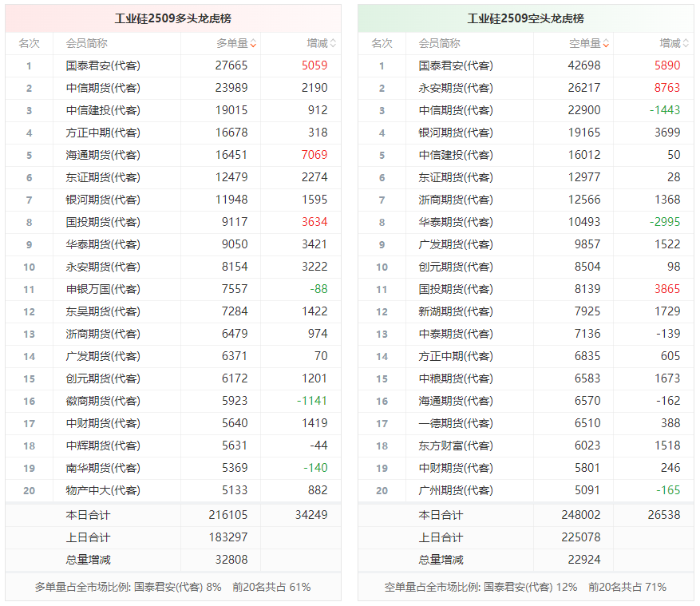
Task: Click 永安期货(代客) in short table
Action: pyautogui.click(x=456, y=88)
